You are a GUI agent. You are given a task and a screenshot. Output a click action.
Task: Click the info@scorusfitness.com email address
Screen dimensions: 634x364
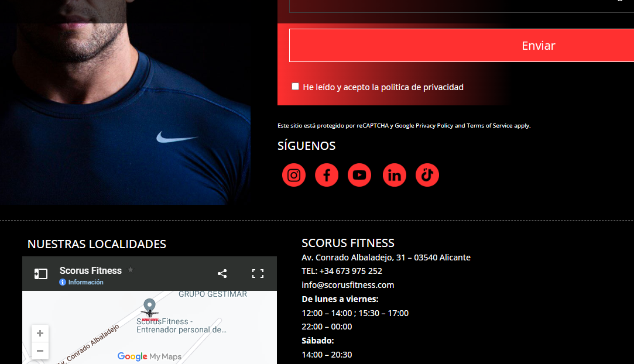(x=348, y=285)
